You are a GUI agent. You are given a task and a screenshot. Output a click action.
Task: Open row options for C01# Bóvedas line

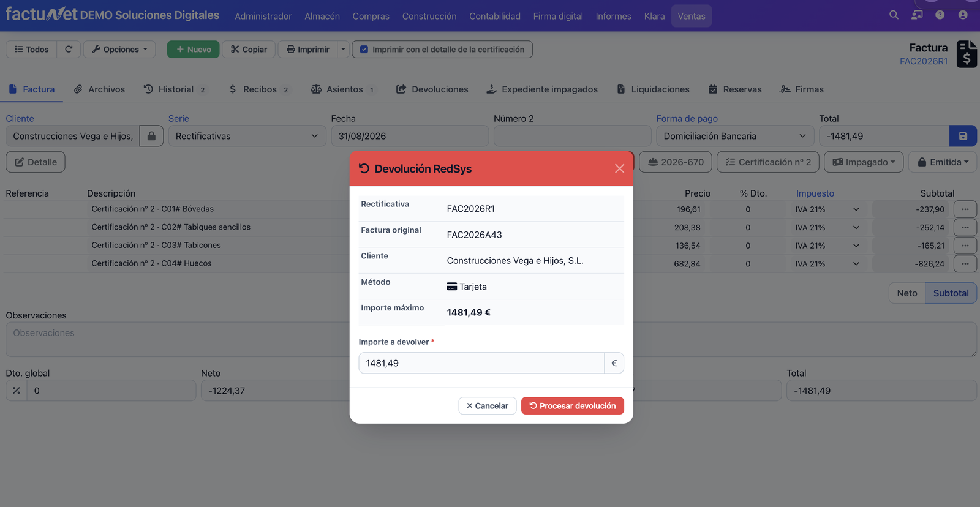click(x=965, y=209)
